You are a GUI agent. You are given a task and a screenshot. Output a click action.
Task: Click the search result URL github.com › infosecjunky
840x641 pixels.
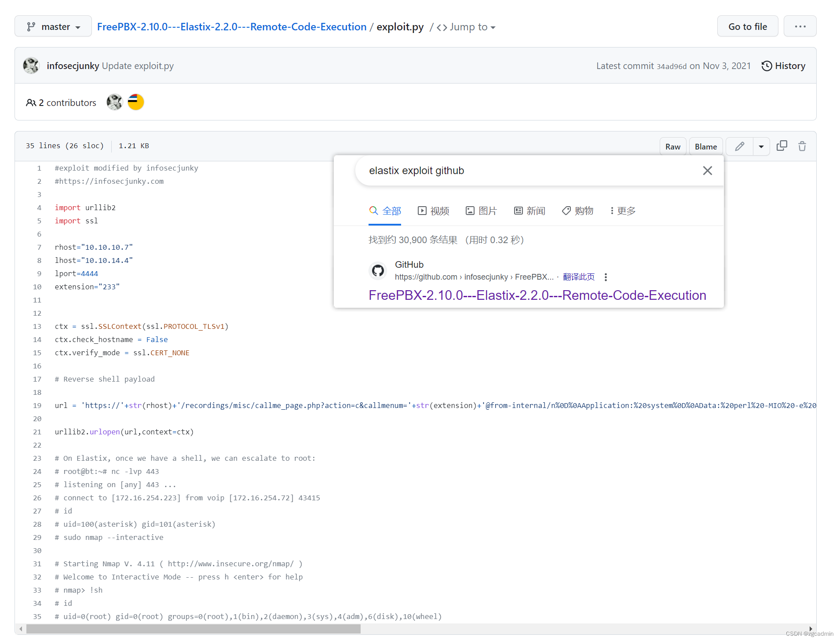(474, 277)
